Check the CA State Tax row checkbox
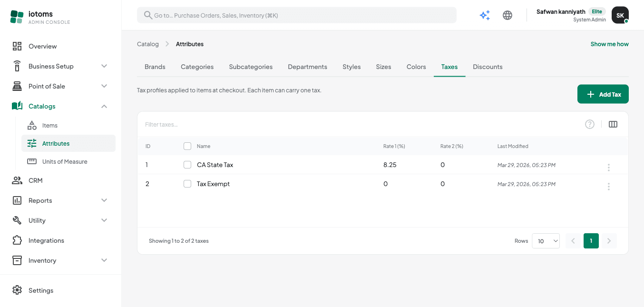Image resolution: width=644 pixels, height=307 pixels. tap(187, 165)
